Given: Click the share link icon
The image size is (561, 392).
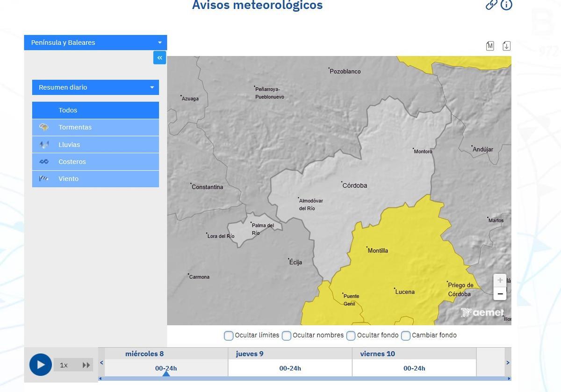Looking at the screenshot, I should tap(490, 5).
